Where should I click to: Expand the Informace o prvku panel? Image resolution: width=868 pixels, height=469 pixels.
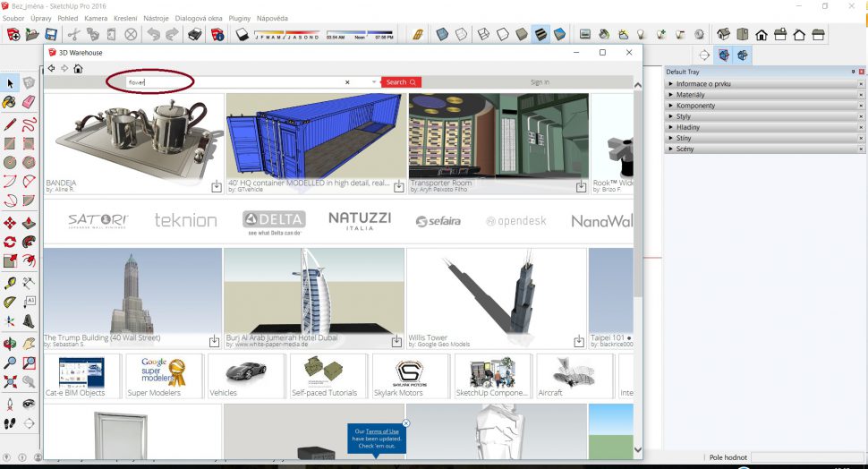tap(764, 83)
